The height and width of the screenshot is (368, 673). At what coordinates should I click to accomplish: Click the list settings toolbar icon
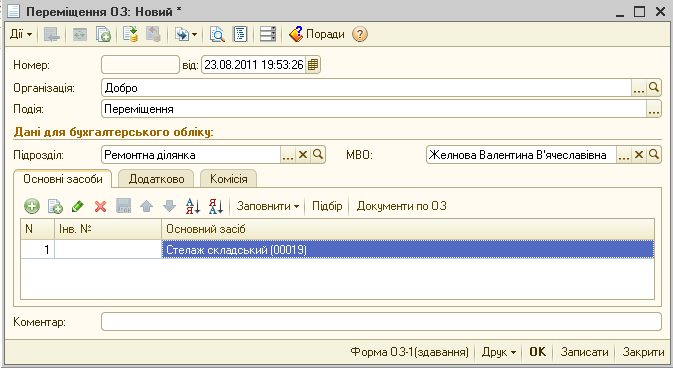pos(268,34)
